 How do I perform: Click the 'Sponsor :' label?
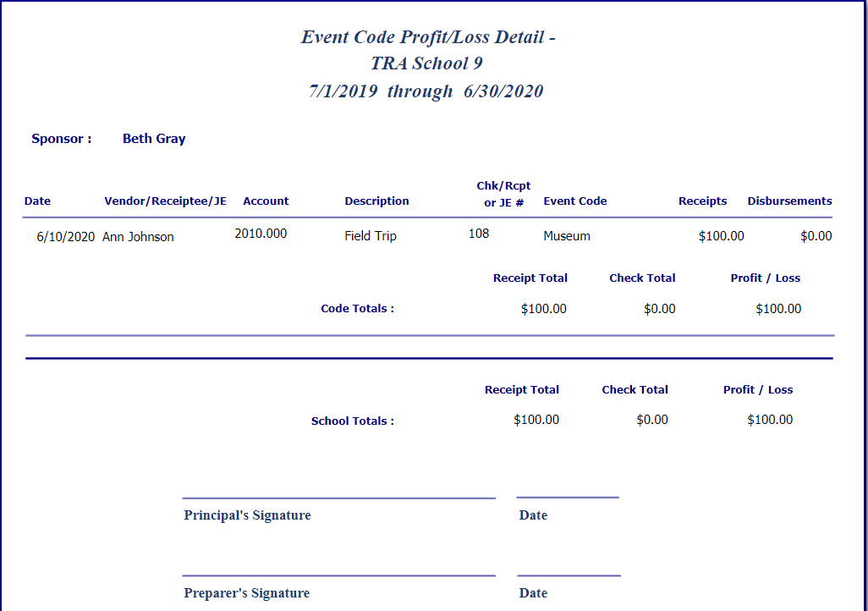pos(62,139)
